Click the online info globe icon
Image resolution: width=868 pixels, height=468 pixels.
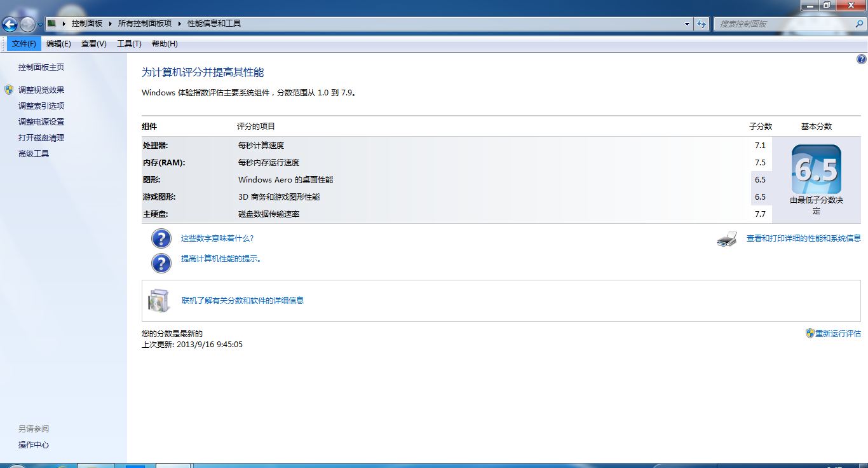tap(159, 300)
